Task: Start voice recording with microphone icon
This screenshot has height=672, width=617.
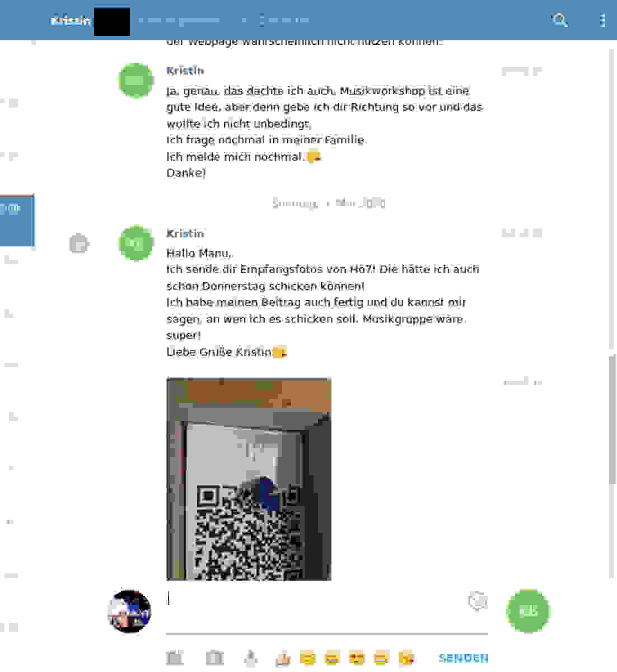Action: pyautogui.click(x=251, y=658)
